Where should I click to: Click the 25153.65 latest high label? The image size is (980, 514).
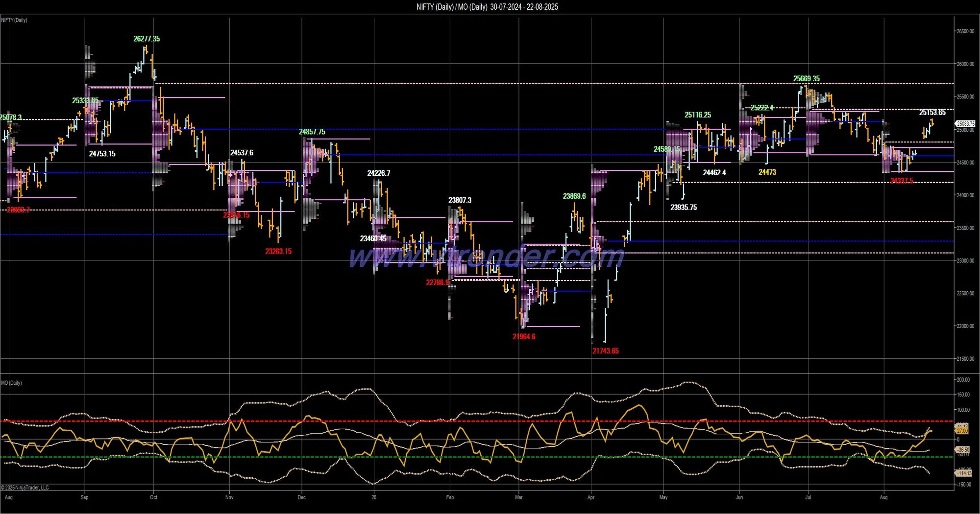click(x=932, y=112)
